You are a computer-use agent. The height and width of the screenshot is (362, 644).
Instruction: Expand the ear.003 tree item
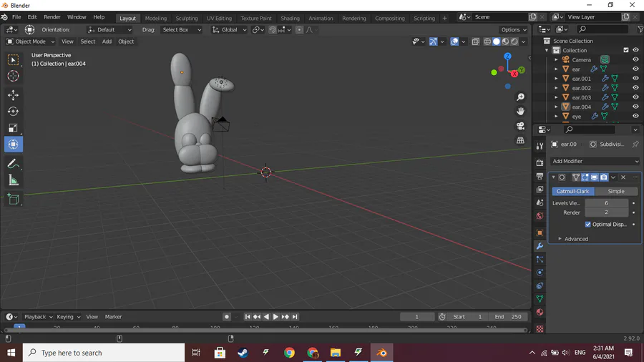(556, 97)
